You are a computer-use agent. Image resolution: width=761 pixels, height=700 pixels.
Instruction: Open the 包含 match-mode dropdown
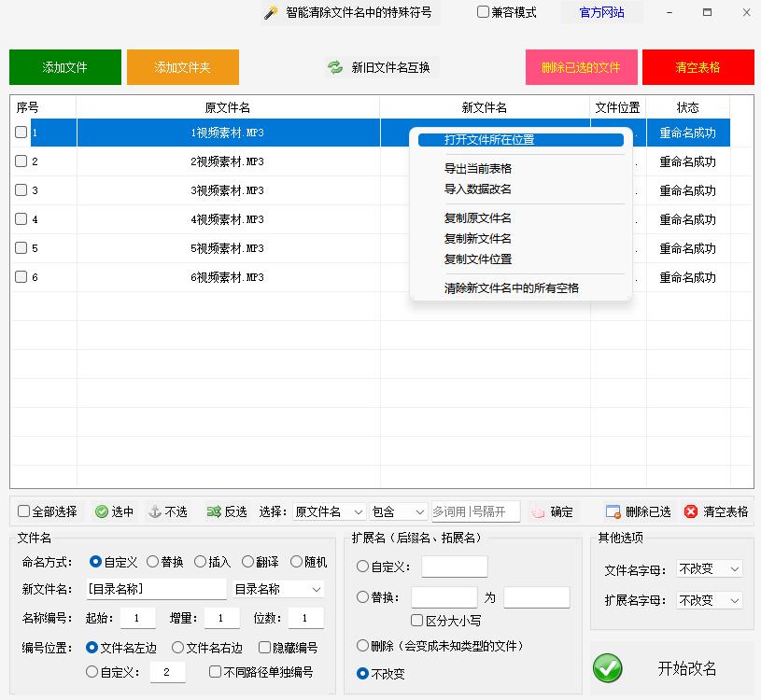coord(399,511)
